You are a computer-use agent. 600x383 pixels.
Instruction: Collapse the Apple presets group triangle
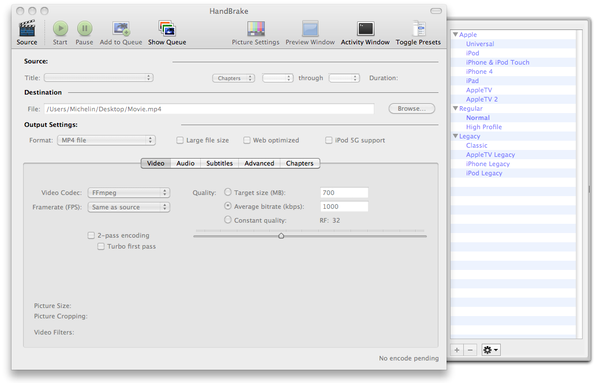455,34
